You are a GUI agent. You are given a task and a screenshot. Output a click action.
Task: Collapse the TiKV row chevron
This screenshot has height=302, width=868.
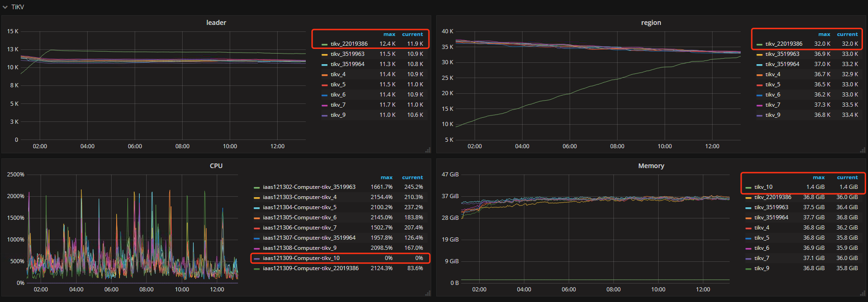click(x=6, y=7)
